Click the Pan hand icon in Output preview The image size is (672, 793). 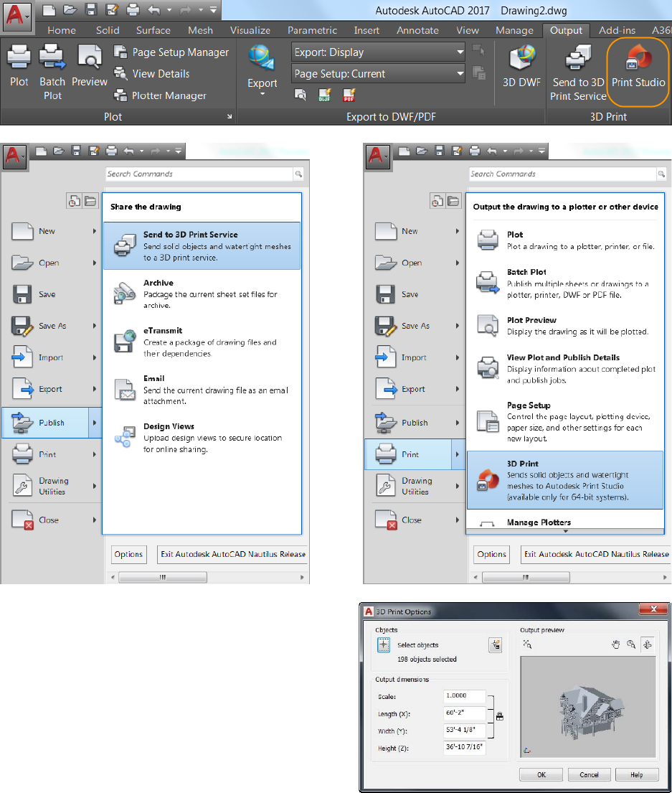coord(615,644)
